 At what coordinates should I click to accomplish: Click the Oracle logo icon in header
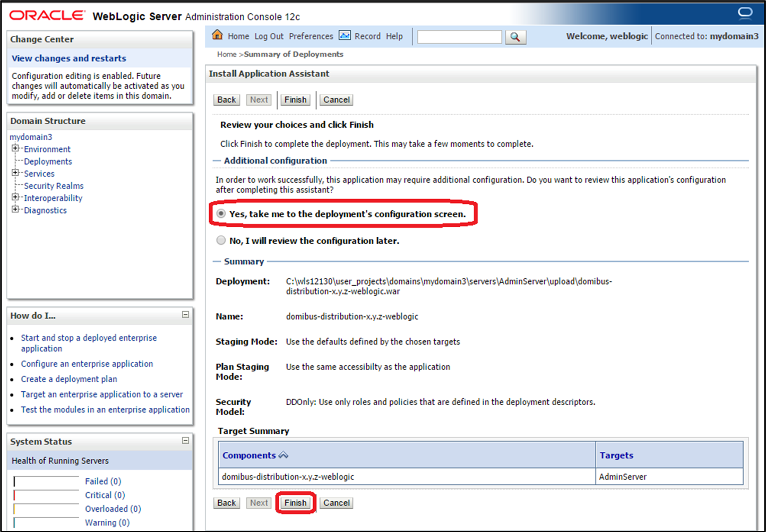tap(745, 13)
